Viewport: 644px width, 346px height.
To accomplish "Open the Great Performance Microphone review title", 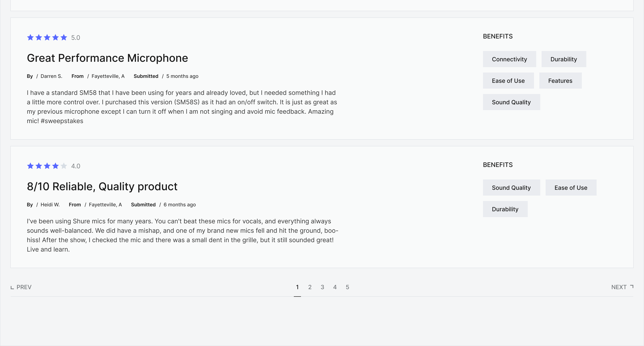I will click(107, 58).
